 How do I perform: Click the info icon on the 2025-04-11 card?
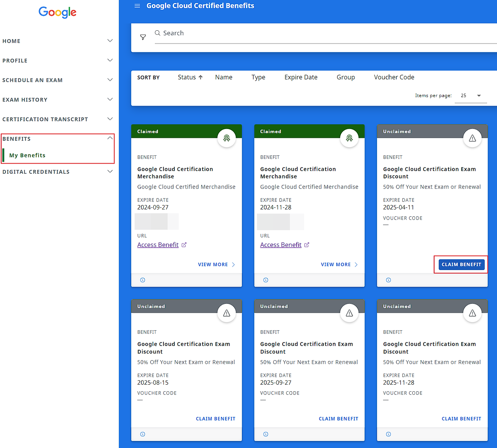point(388,280)
